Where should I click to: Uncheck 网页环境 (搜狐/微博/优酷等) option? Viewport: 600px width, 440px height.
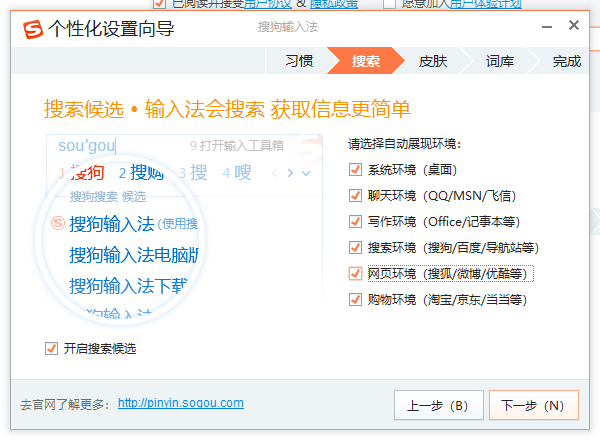tap(355, 274)
